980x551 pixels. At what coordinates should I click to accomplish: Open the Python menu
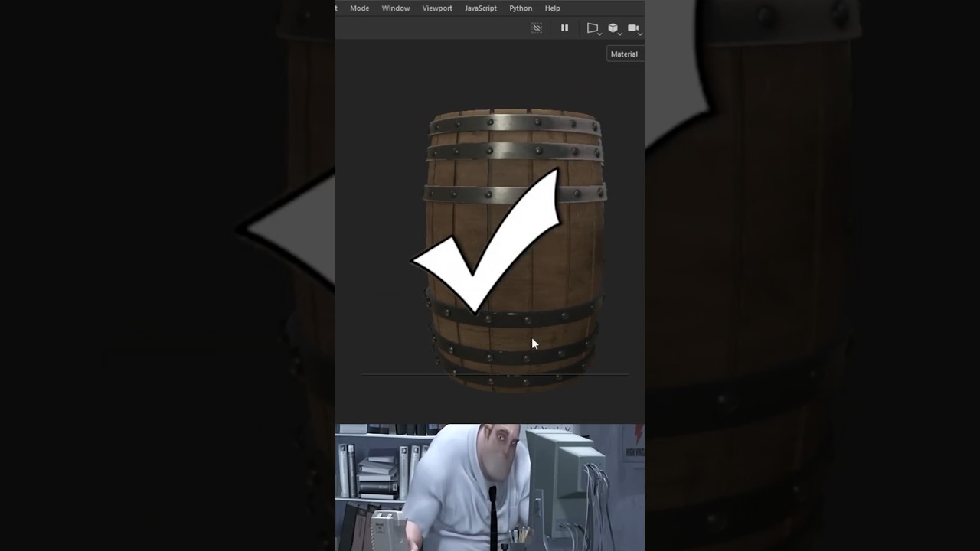click(x=521, y=8)
